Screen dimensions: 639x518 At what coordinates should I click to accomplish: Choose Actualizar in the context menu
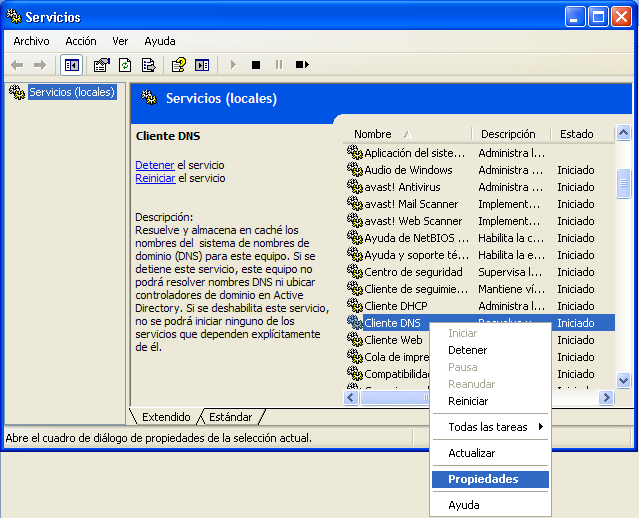click(490, 453)
